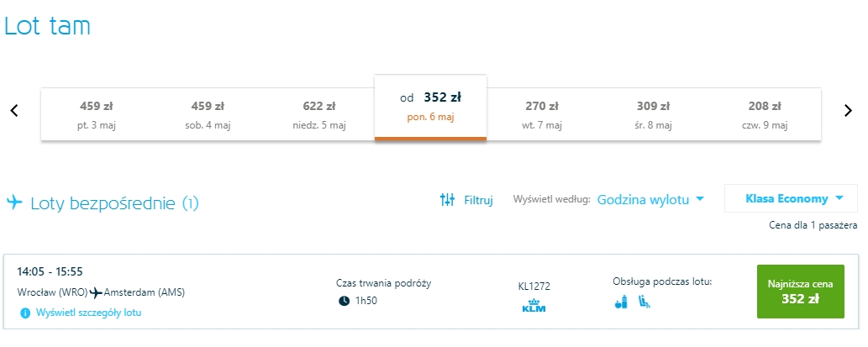Switch to the wt. 7 maj date
The height and width of the screenshot is (347, 868).
click(x=542, y=115)
